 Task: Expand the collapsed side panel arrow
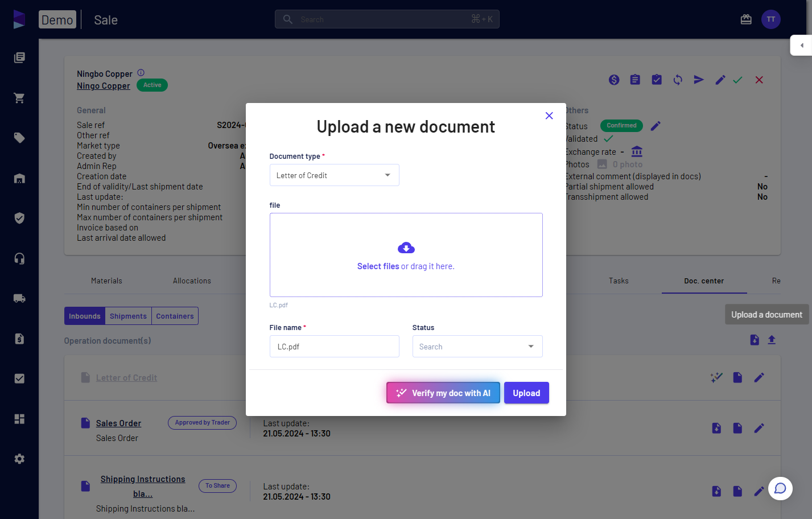point(802,46)
